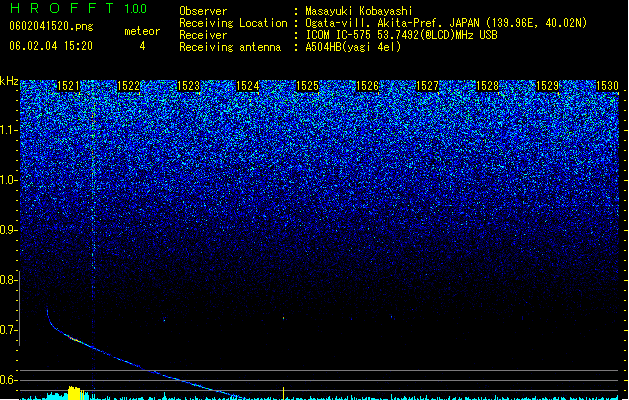Image resolution: width=629 pixels, height=400 pixels.
Task: Click the 1523 time marker label
Action: 188,86
